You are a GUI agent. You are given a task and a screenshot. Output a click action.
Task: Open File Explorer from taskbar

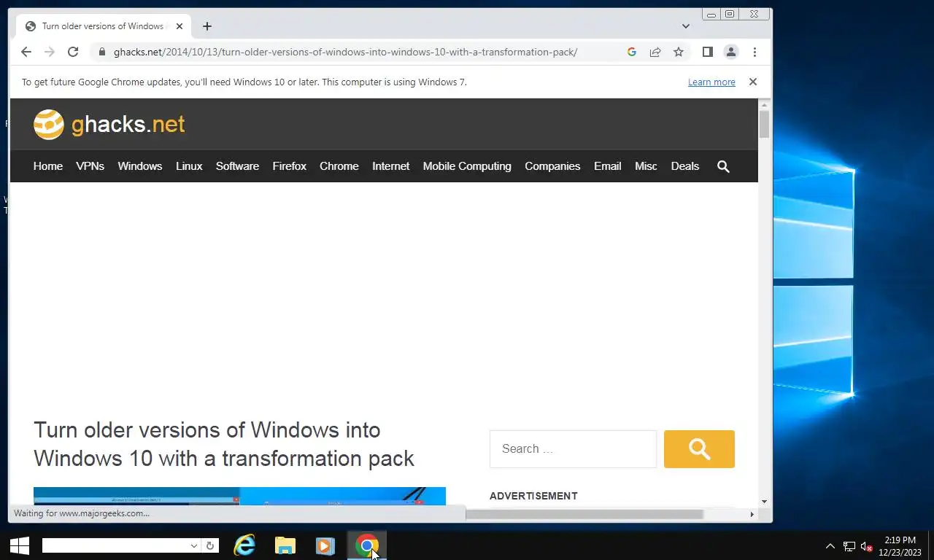285,545
